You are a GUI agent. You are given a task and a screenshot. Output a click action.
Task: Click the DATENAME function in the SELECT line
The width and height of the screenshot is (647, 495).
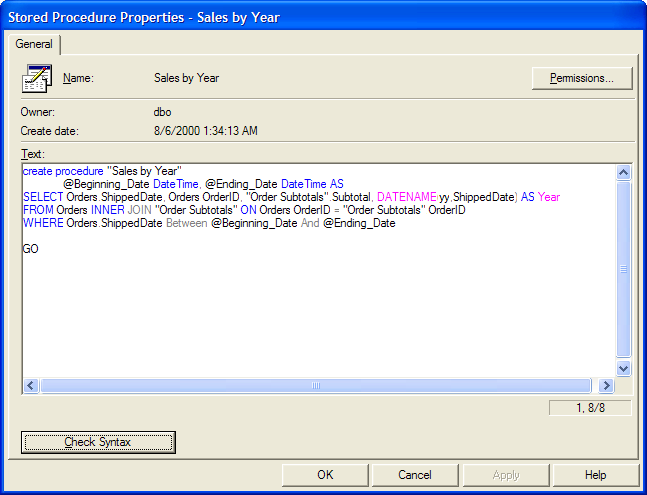(406, 197)
